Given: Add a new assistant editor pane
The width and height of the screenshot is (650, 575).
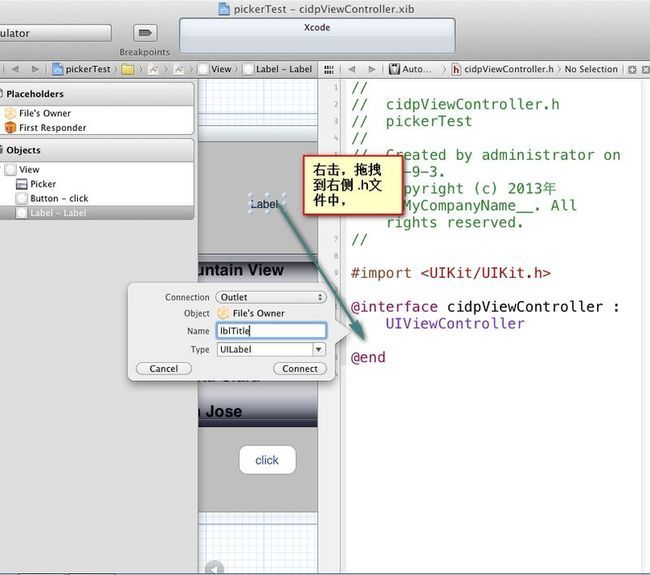Looking at the screenshot, I should tap(632, 70).
